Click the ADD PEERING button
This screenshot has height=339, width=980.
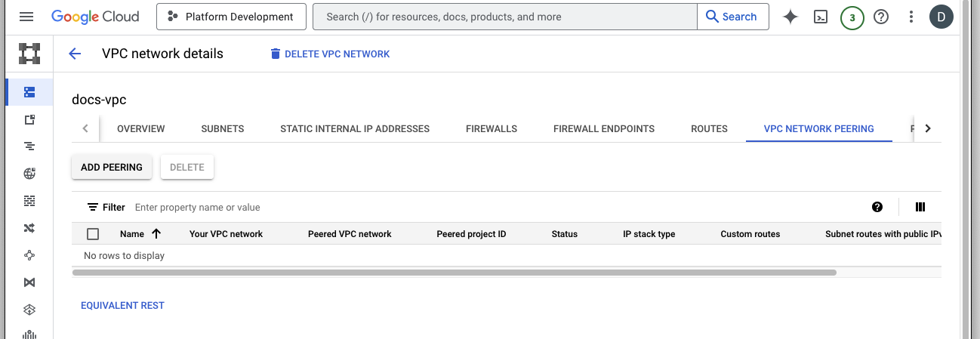(x=112, y=167)
